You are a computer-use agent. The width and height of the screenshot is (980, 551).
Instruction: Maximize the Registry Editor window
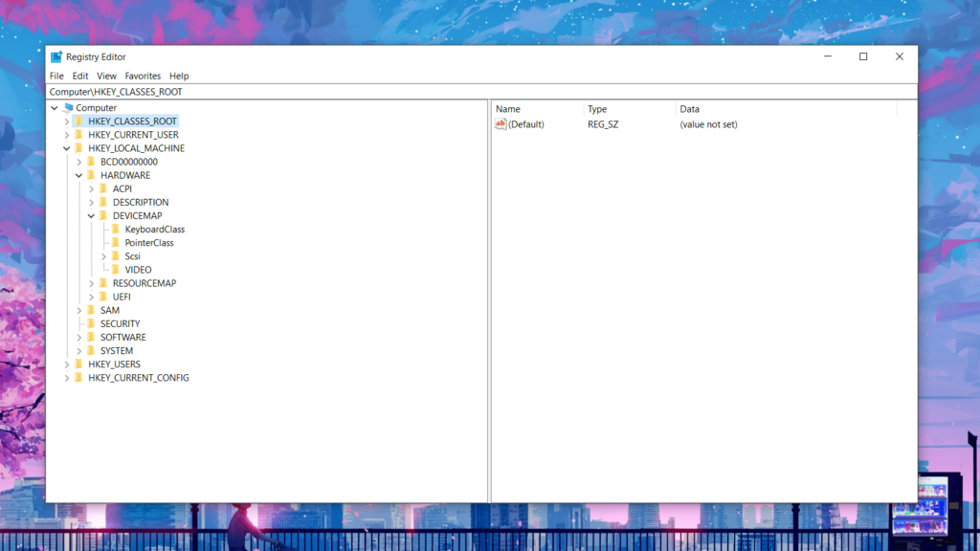tap(863, 56)
